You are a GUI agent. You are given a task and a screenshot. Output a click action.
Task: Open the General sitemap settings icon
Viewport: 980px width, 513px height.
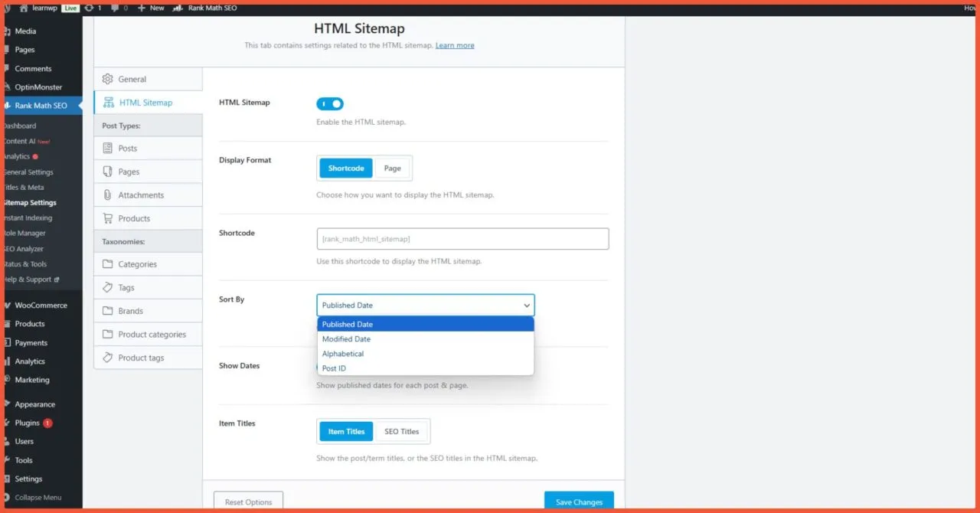[107, 79]
